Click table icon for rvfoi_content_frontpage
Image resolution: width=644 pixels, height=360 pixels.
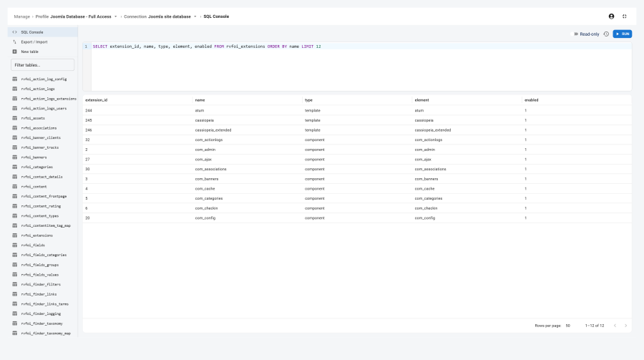(x=15, y=196)
